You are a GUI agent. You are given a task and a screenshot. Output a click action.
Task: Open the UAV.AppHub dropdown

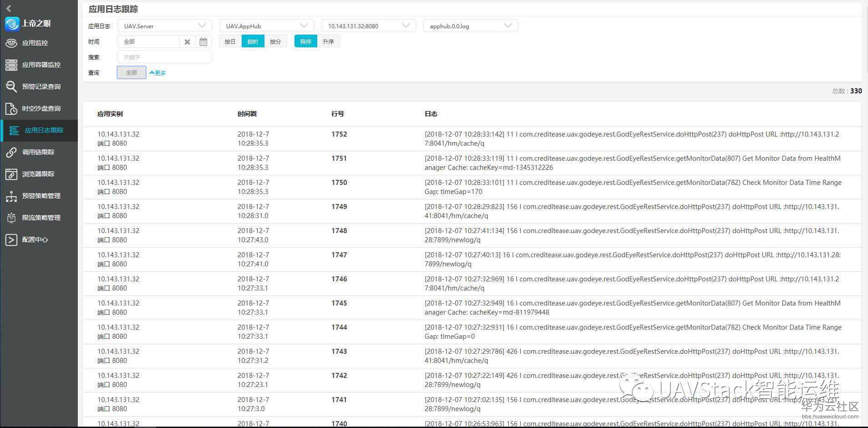pyautogui.click(x=267, y=26)
